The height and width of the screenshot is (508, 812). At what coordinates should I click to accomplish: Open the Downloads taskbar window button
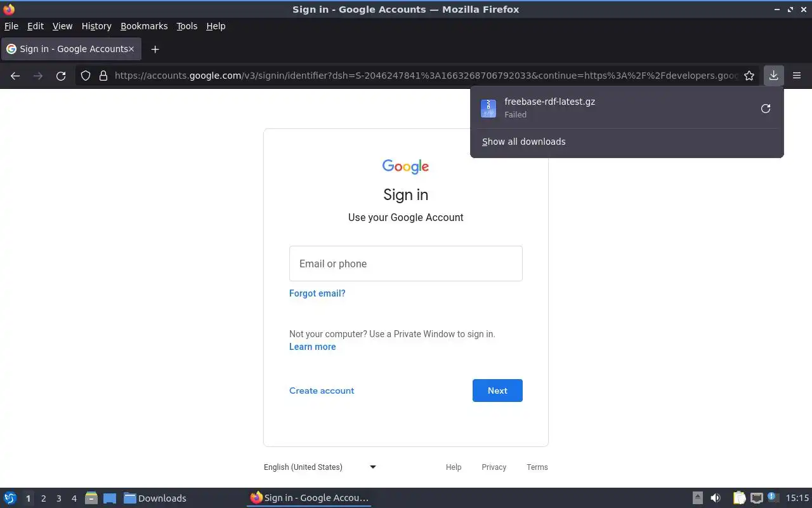click(155, 498)
